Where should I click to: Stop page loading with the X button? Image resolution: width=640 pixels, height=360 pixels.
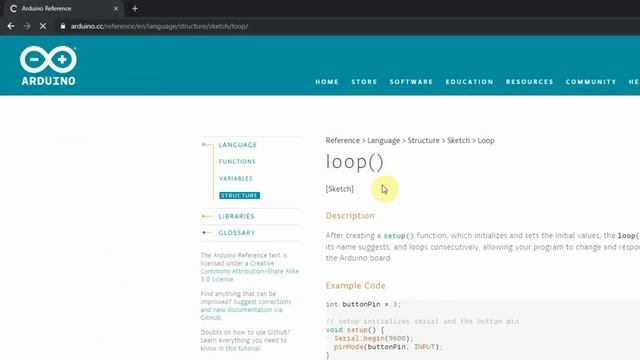(43, 26)
